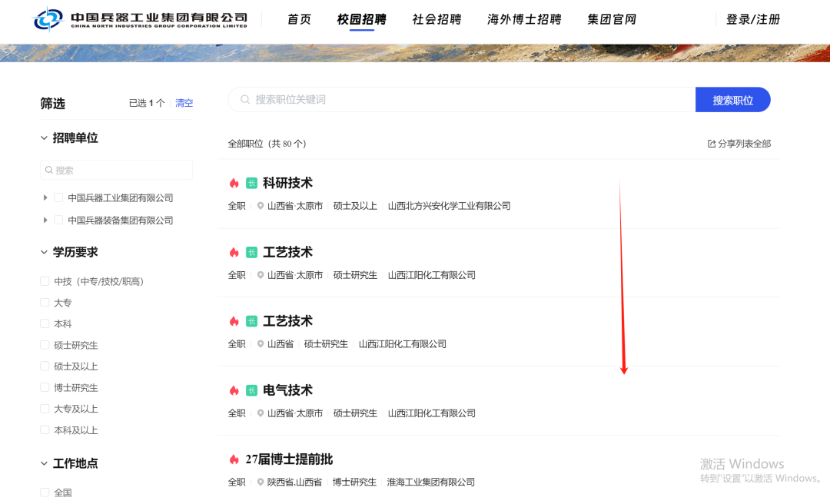Open the 登录/注册 link

tap(753, 19)
